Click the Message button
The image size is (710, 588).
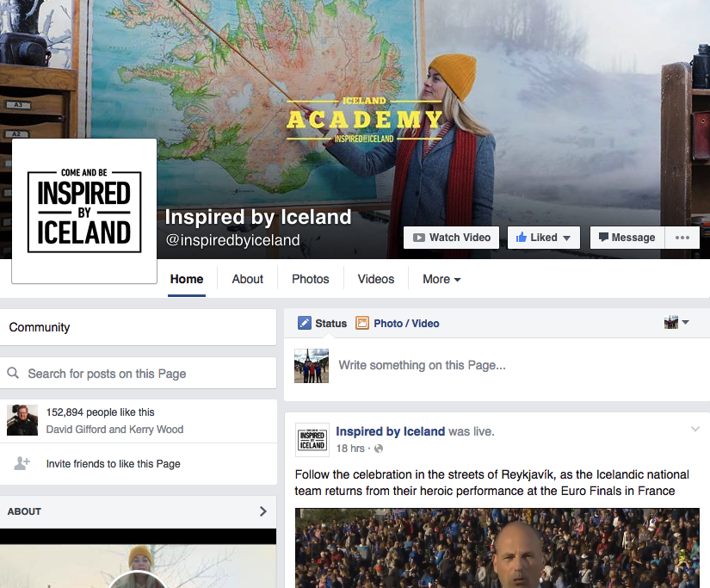point(627,238)
